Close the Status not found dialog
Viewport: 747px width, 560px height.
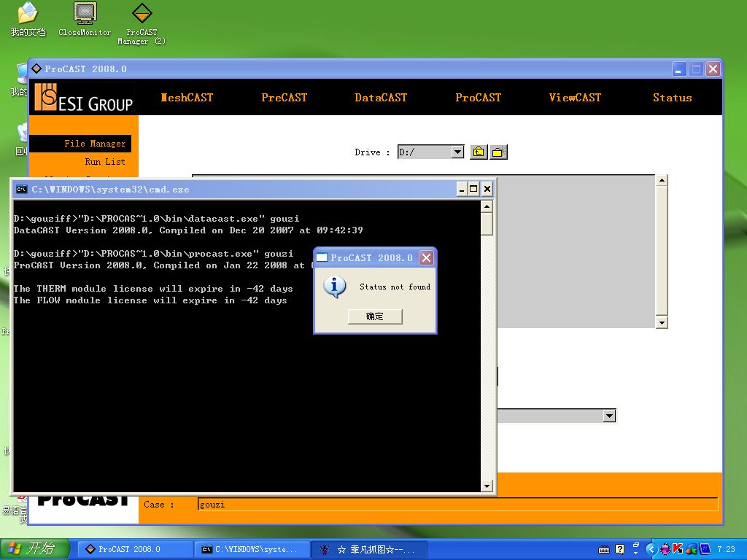[x=426, y=257]
